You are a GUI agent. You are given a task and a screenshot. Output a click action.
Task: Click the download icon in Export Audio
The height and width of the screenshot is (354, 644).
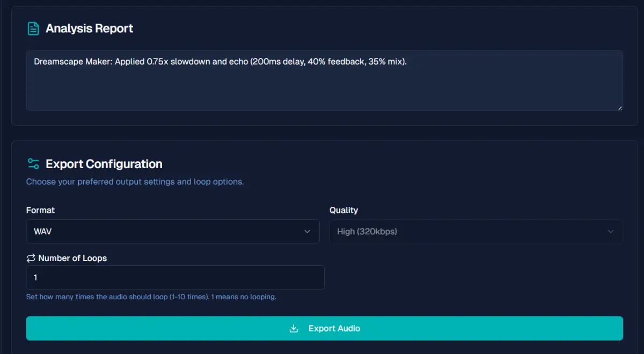[294, 328]
